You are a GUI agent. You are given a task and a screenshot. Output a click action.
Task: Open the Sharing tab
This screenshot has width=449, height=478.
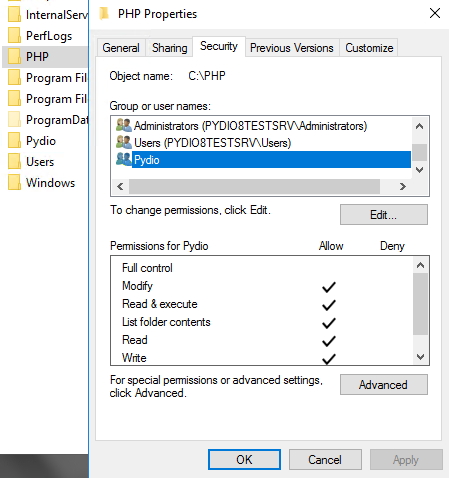[169, 48]
